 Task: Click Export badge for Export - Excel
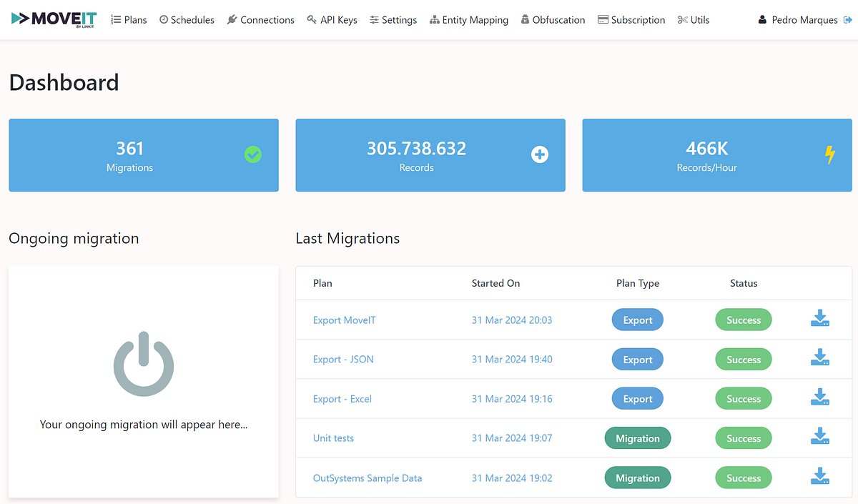[638, 399]
